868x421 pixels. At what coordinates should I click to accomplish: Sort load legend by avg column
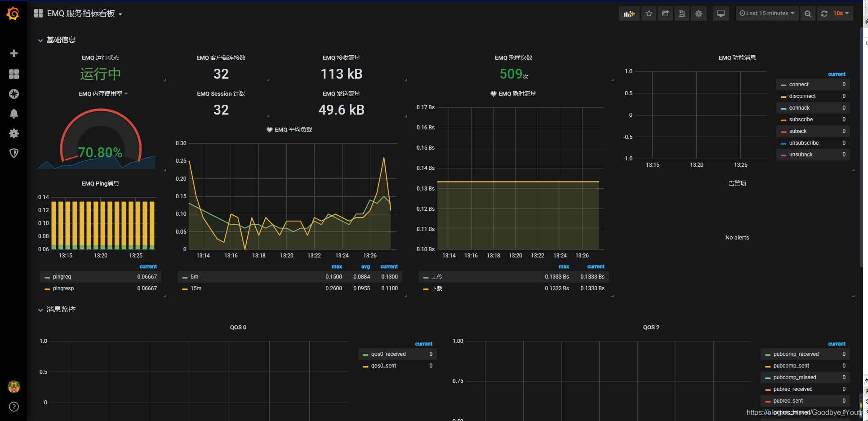[x=365, y=266]
